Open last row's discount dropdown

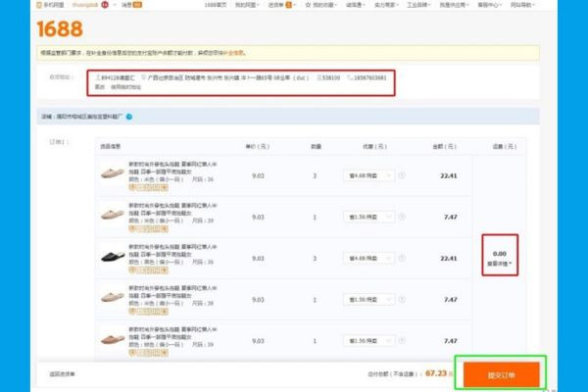(x=369, y=341)
